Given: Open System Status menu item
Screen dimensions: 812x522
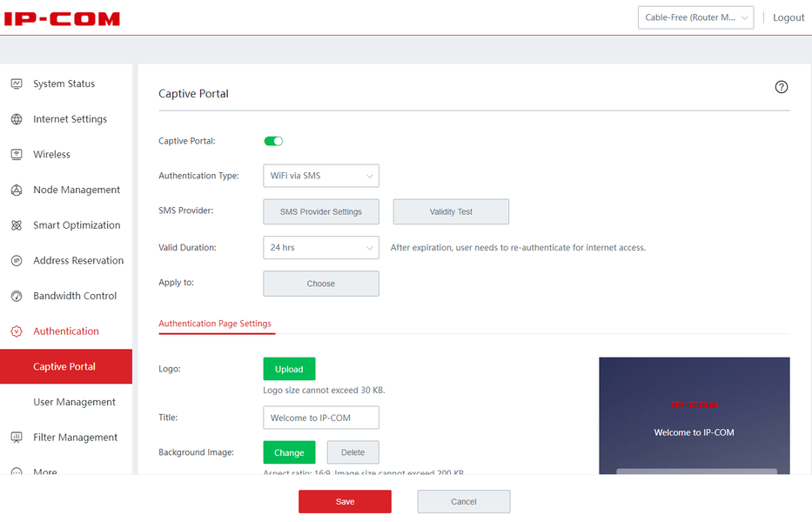Looking at the screenshot, I should point(66,84).
